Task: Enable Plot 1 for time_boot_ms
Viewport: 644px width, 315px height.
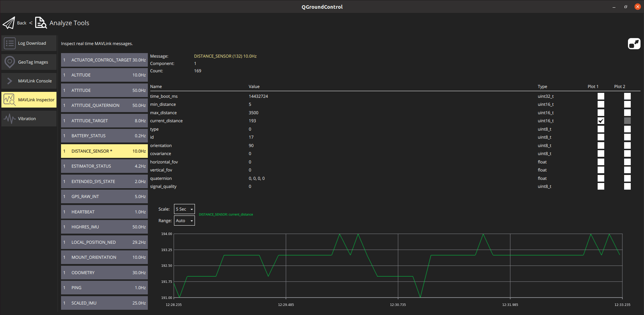Action: click(x=600, y=96)
